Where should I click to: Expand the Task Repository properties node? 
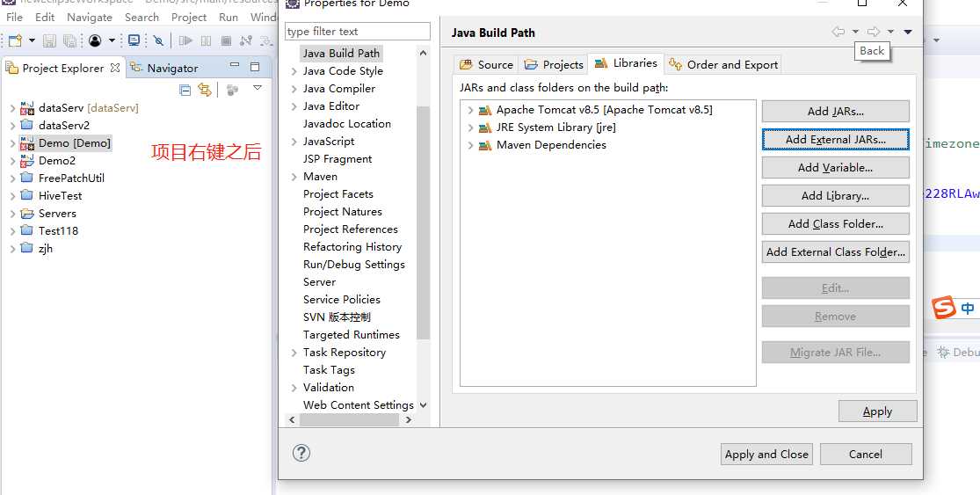point(294,353)
